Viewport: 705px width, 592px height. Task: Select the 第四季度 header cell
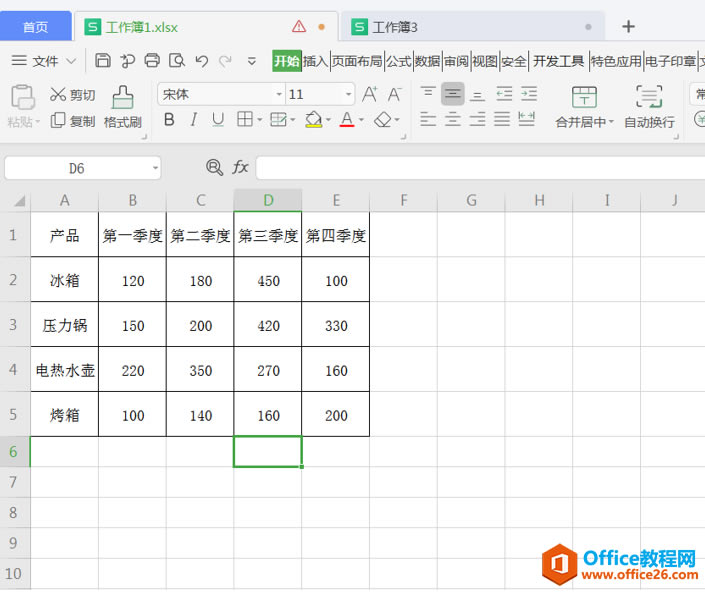336,235
